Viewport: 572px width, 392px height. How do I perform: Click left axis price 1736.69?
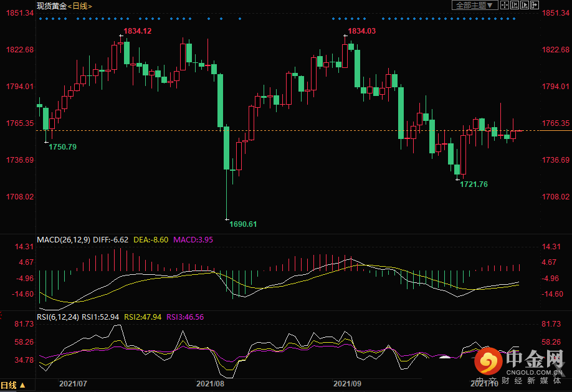pyautogui.click(x=20, y=160)
